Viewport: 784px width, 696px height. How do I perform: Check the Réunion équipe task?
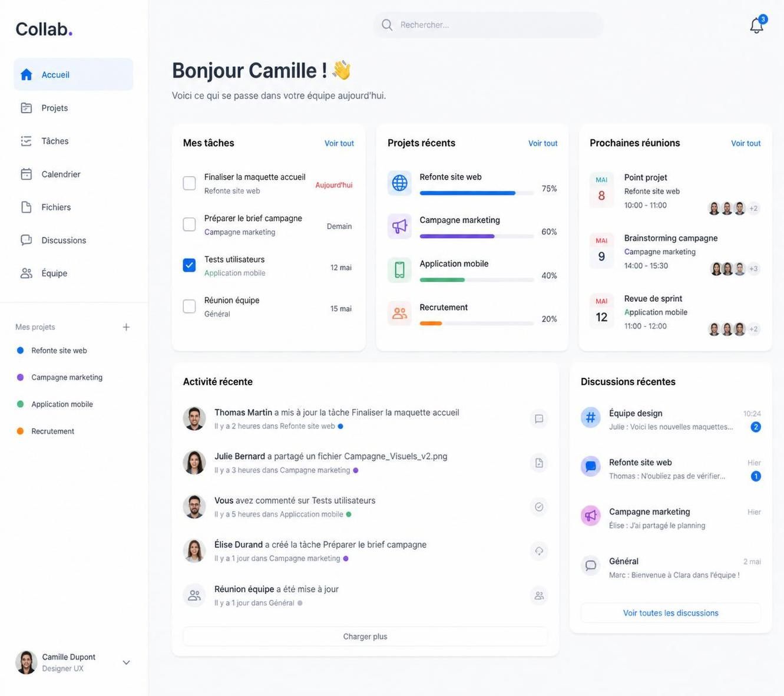pyautogui.click(x=189, y=306)
